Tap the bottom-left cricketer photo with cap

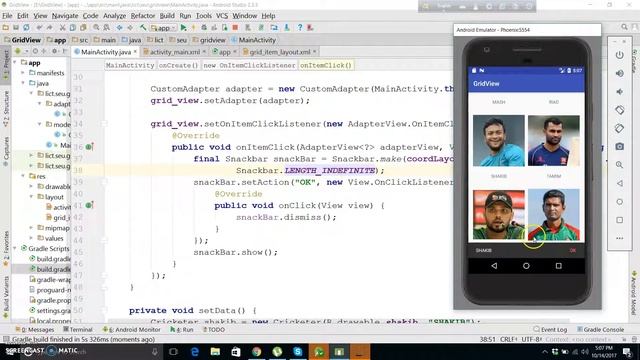[499, 214]
